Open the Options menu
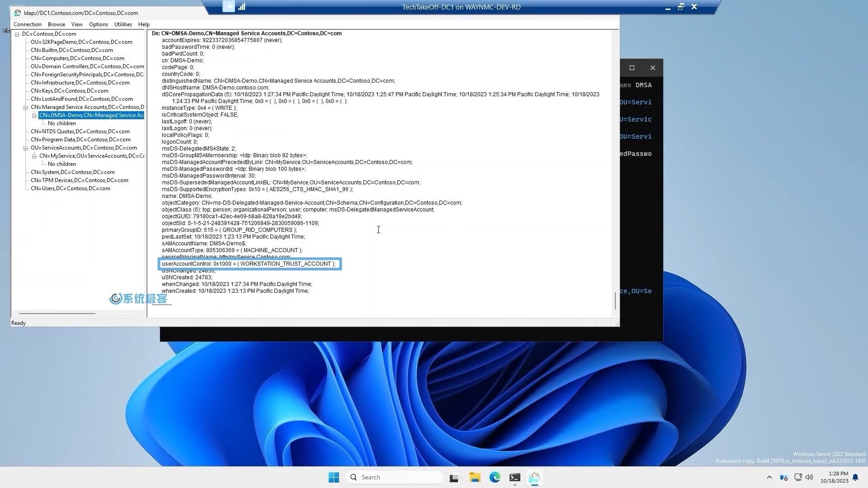The width and height of the screenshot is (868, 488). [99, 24]
